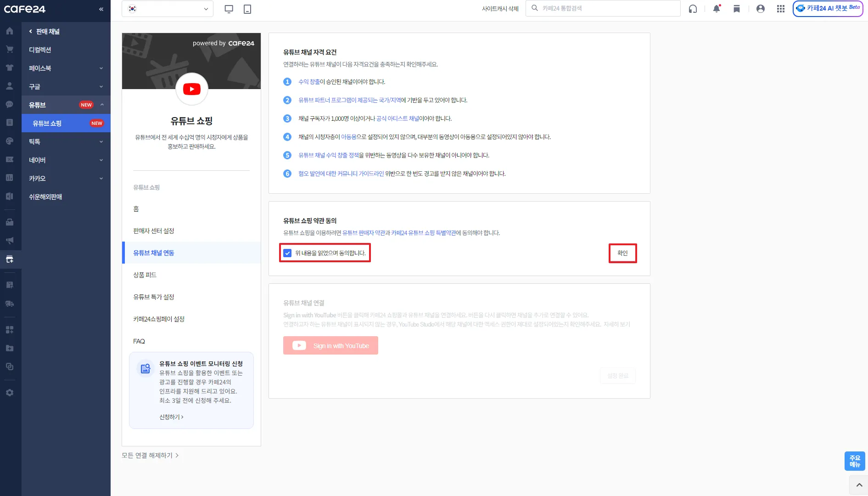Go back via 판매 채널 header
The width and height of the screenshot is (868, 496).
pyautogui.click(x=45, y=31)
